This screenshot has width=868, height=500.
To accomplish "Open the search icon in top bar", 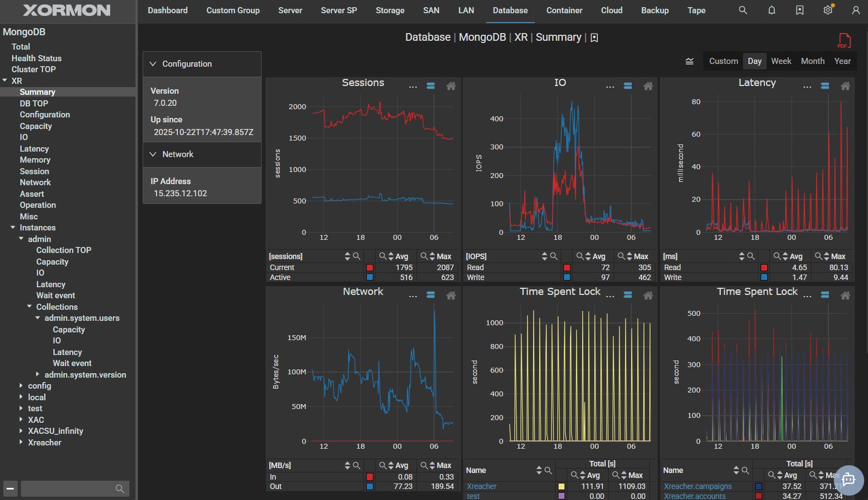I will (x=743, y=10).
